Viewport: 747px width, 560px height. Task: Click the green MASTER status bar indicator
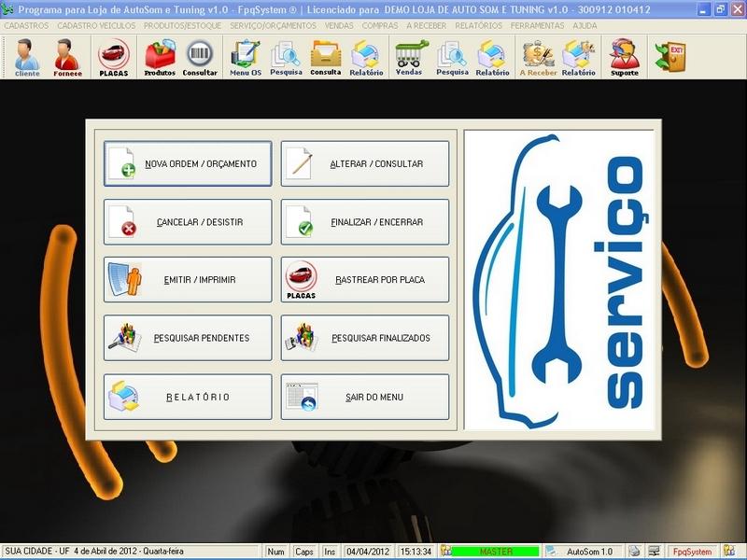click(495, 552)
